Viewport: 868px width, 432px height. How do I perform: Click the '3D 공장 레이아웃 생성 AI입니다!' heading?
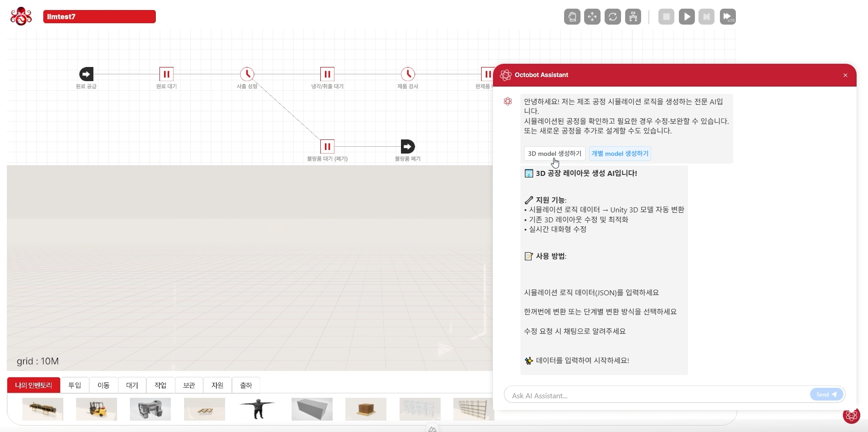coord(586,173)
